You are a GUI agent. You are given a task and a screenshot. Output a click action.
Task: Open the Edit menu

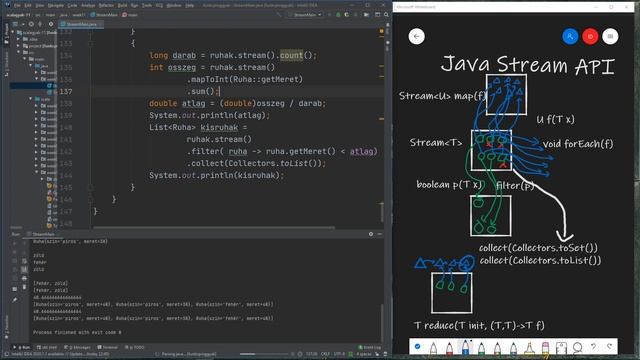pos(28,6)
